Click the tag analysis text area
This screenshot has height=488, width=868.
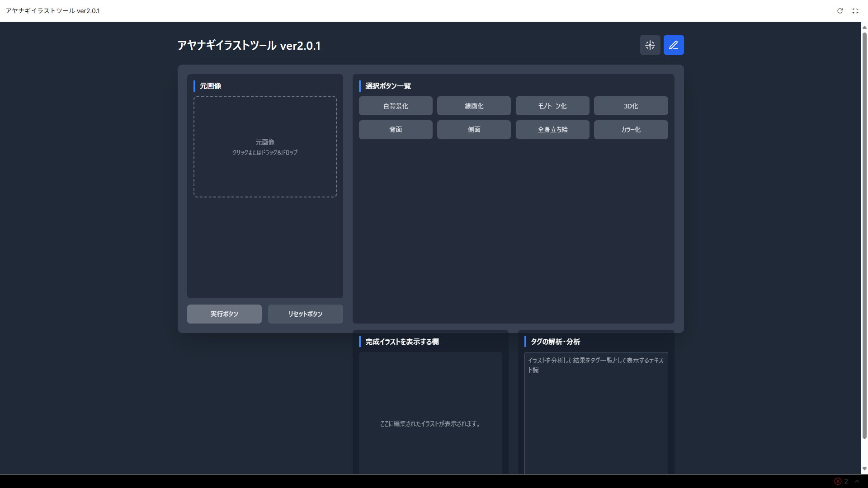596,411
